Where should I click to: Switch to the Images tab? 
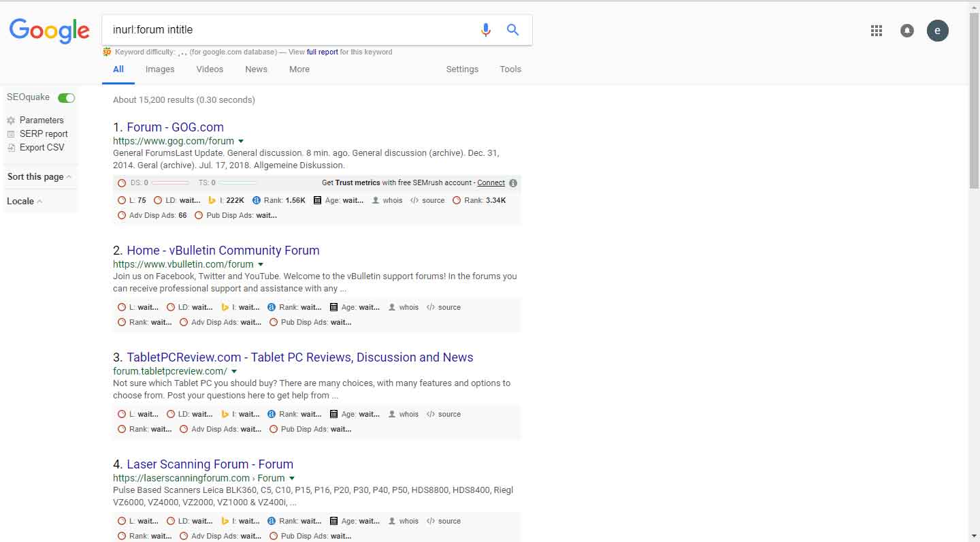[x=160, y=69]
